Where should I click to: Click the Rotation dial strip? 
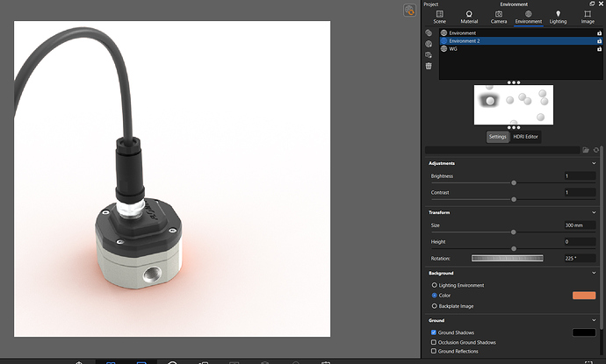coord(507,258)
